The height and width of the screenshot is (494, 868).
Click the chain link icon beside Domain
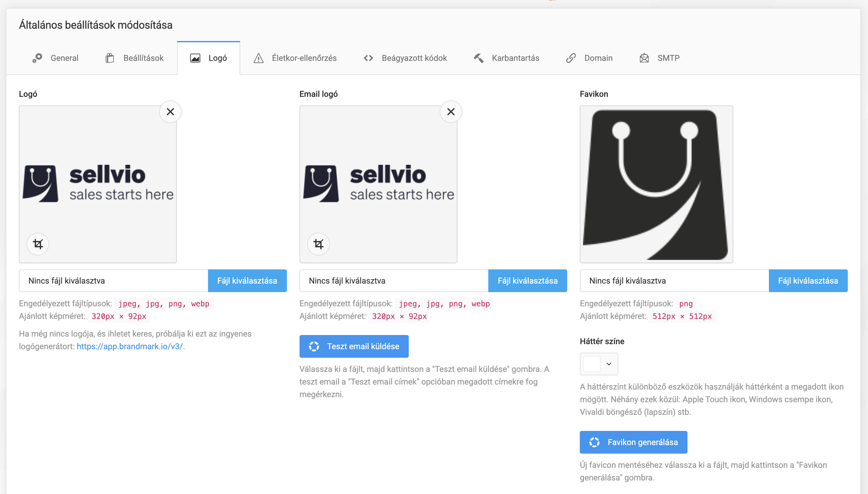point(571,58)
